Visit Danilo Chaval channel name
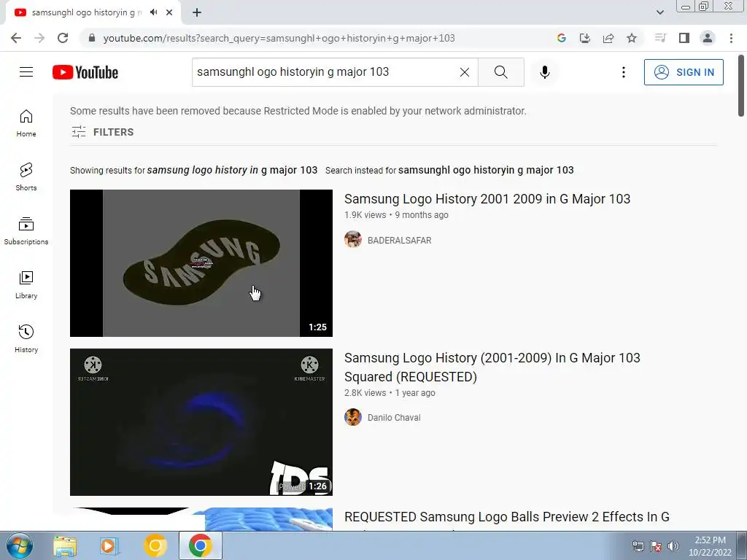747x560 pixels. 393,418
